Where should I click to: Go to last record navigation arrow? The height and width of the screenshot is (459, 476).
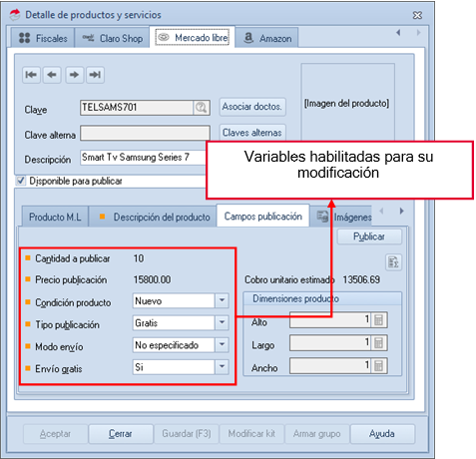[95, 75]
